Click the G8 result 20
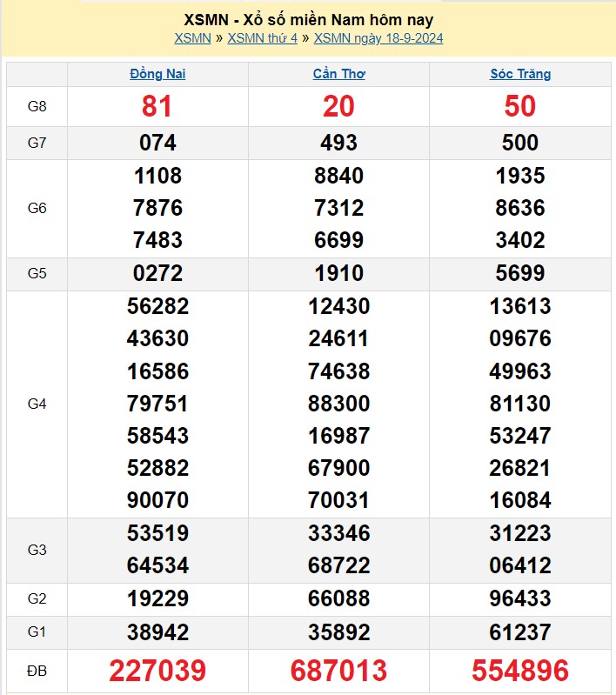616x695 pixels. [x=338, y=107]
